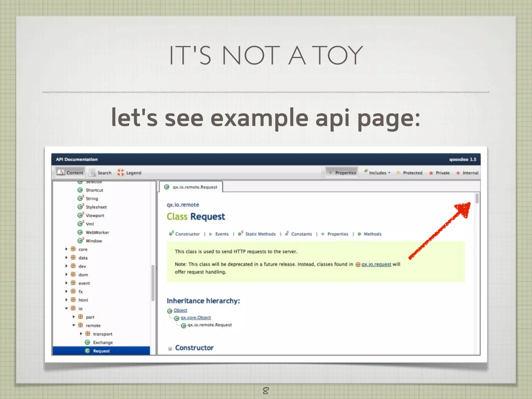532x399 pixels.
Task: Select Shortcut class in tree
Action: (94, 190)
